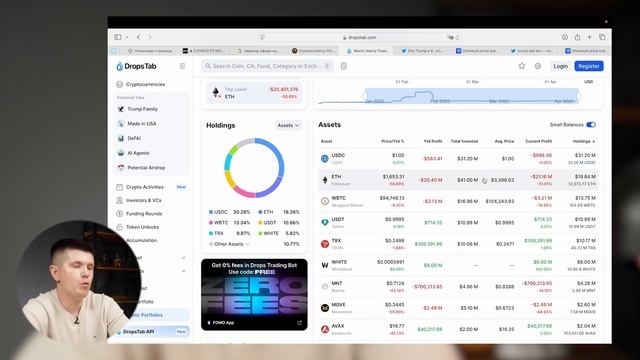This screenshot has height=360, width=640.
Task: Select the USDC legend color dot
Action: [211, 212]
